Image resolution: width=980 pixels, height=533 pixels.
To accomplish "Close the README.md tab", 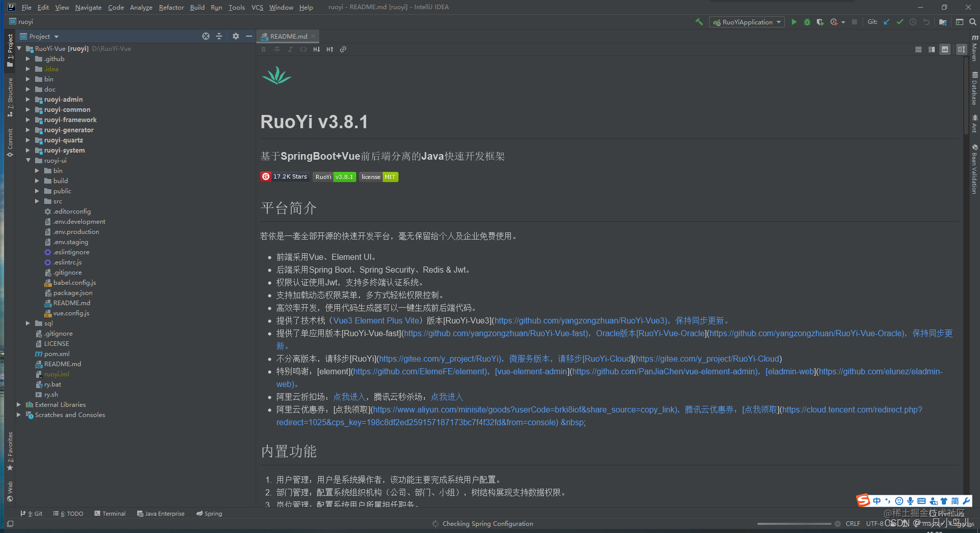I will pyautogui.click(x=313, y=36).
